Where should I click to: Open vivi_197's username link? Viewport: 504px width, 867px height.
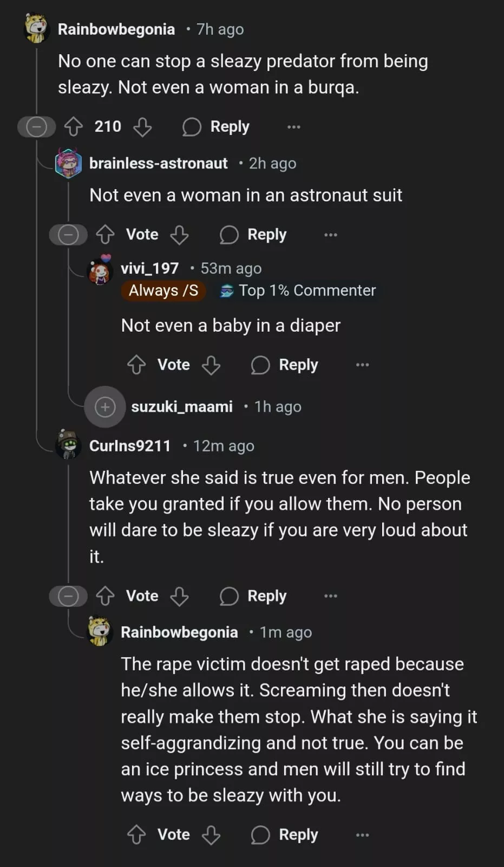(x=149, y=268)
